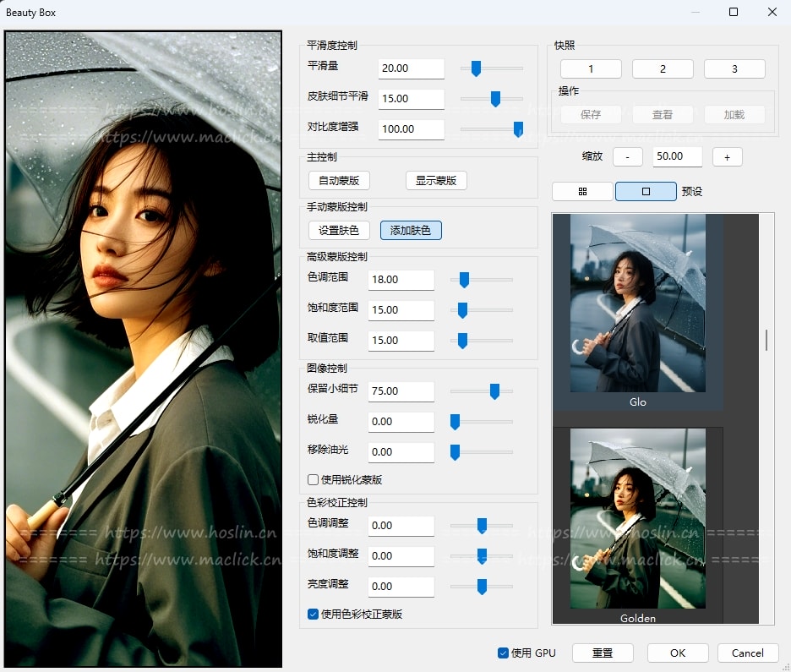Image resolution: width=791 pixels, height=672 pixels.
Task: Toggle the 使用 GPU checkbox
Action: pyautogui.click(x=504, y=653)
